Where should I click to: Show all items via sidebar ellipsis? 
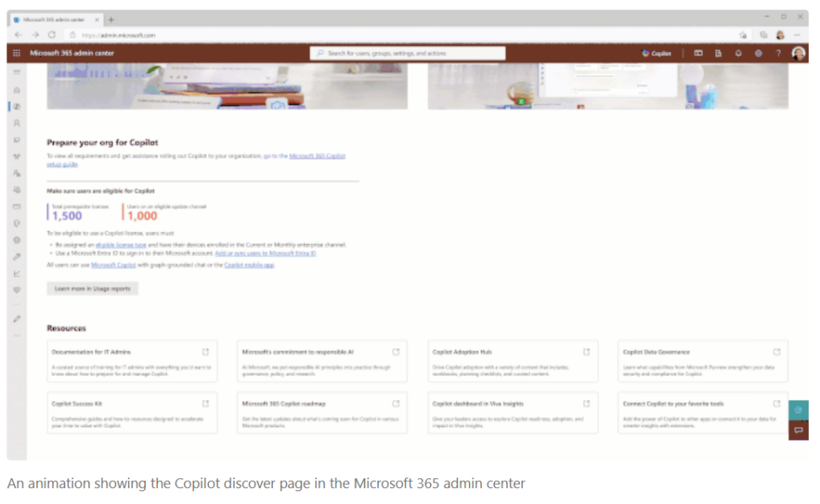17,335
